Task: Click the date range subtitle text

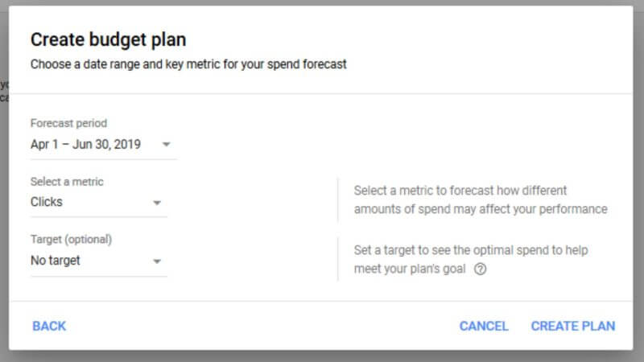Action: [x=188, y=64]
